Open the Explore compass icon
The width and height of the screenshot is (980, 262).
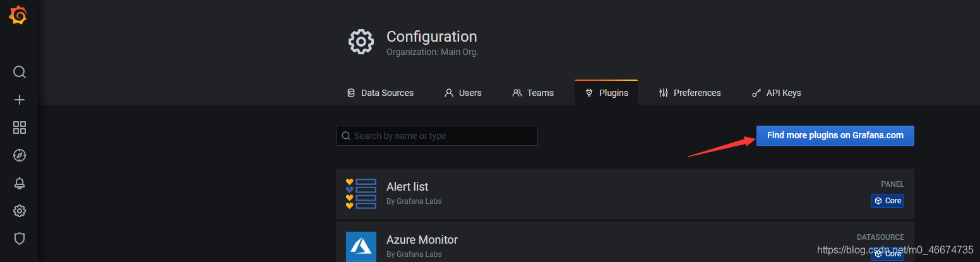(x=20, y=155)
